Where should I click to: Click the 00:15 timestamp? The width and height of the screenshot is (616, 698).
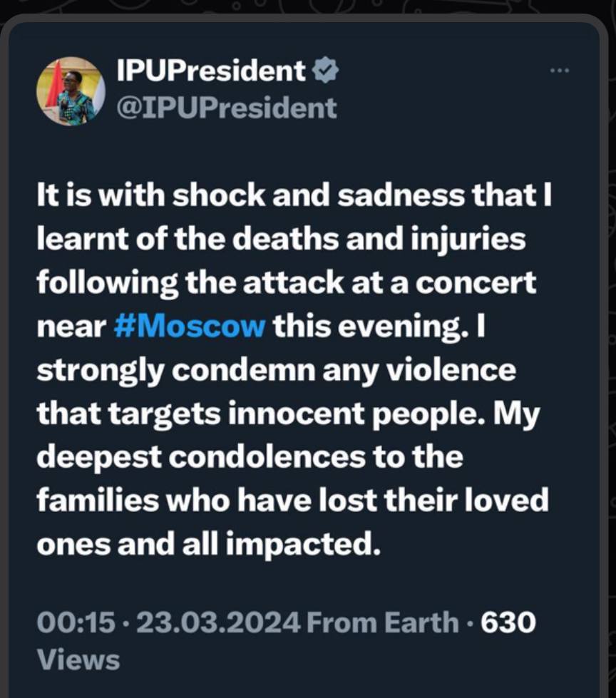pos(76,622)
